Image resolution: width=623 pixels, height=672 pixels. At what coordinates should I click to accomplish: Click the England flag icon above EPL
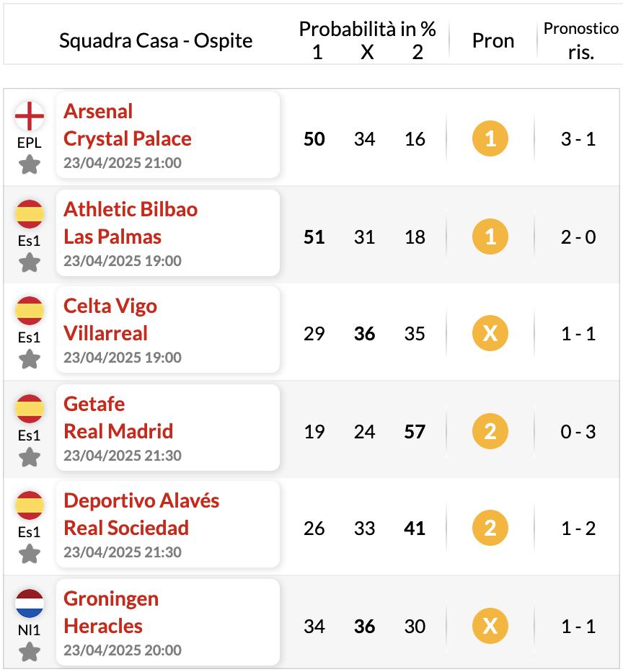pyautogui.click(x=30, y=115)
